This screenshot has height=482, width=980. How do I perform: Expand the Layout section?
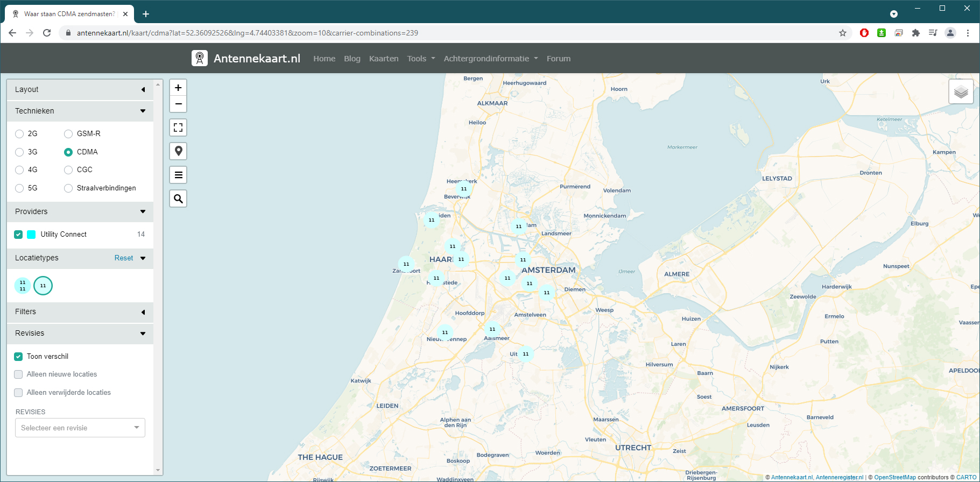[x=80, y=89]
